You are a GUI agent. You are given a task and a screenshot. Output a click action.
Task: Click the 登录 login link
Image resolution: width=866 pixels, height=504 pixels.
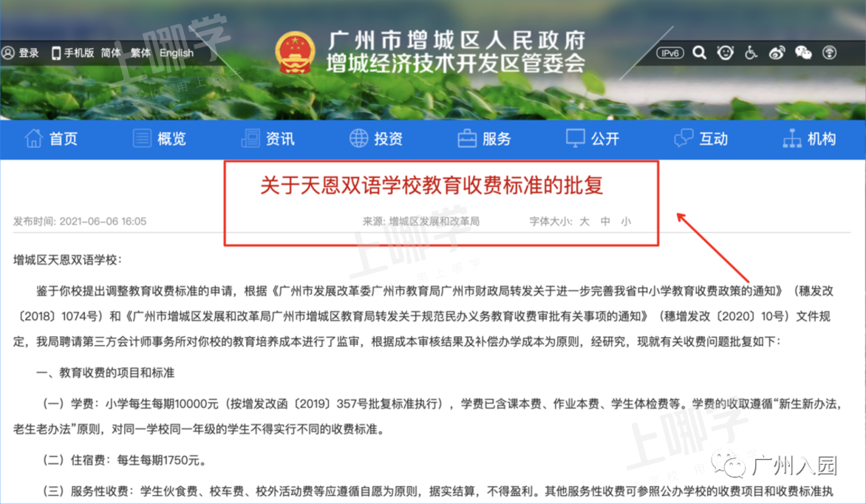click(21, 53)
